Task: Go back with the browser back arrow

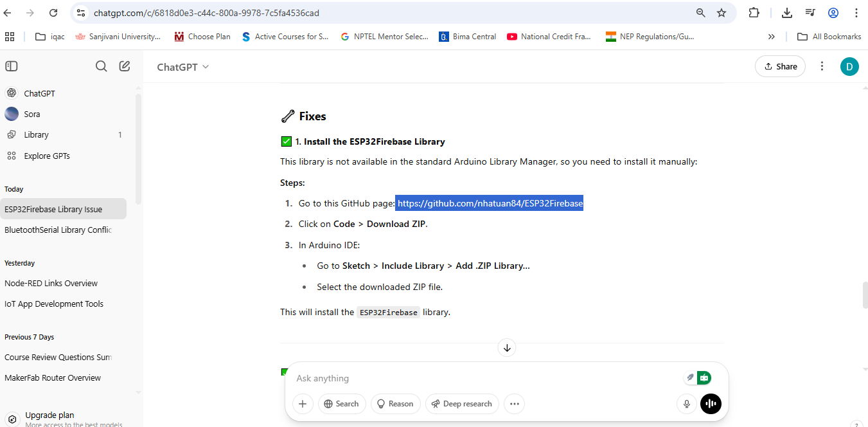Action: (x=8, y=13)
